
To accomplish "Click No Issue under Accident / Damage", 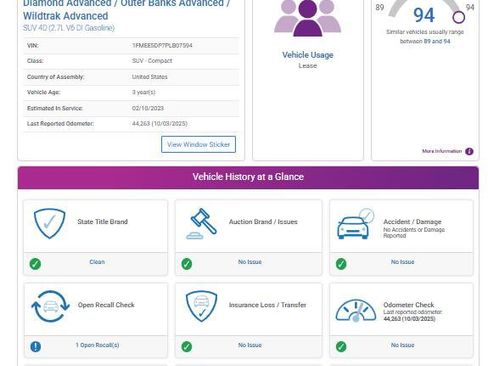I will coord(402,262).
